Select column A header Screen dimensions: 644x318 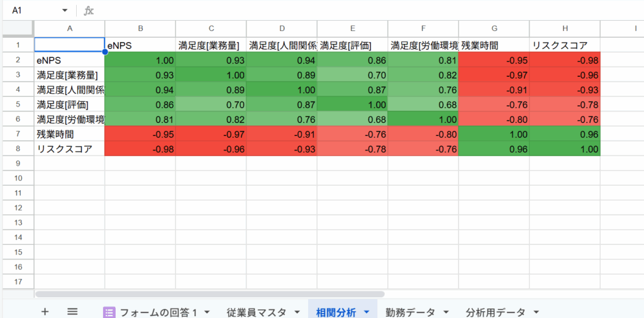[69, 28]
